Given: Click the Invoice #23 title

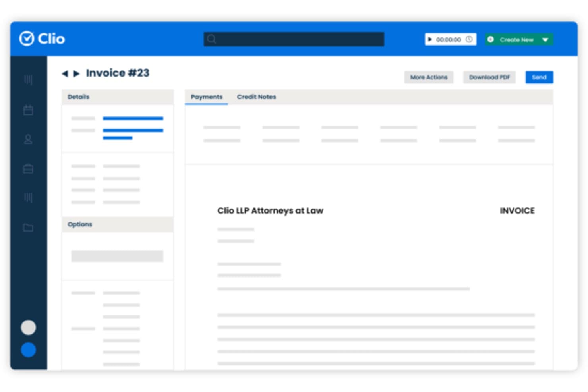Looking at the screenshot, I should click(118, 73).
